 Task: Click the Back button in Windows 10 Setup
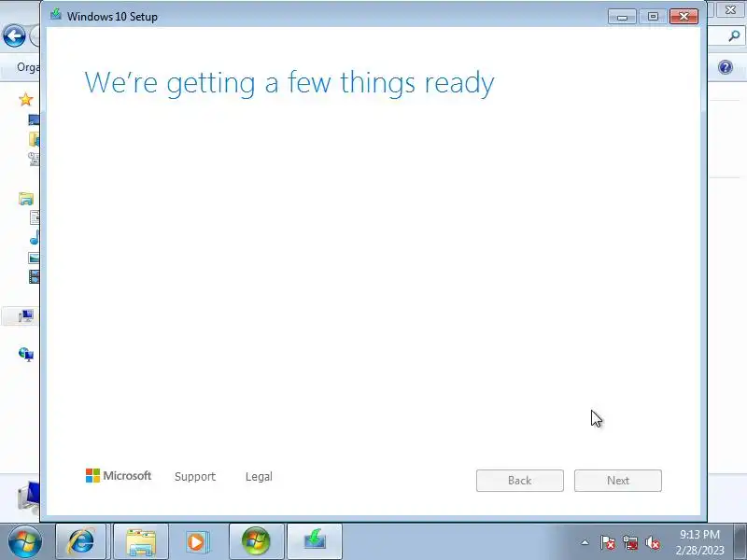pos(520,481)
